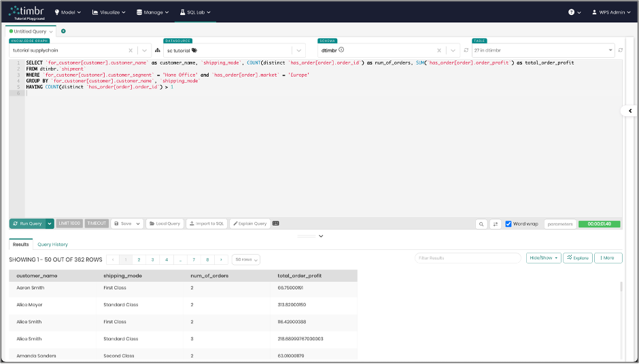Open the parameters button
The width and height of the screenshot is (639, 364).
[x=560, y=224]
